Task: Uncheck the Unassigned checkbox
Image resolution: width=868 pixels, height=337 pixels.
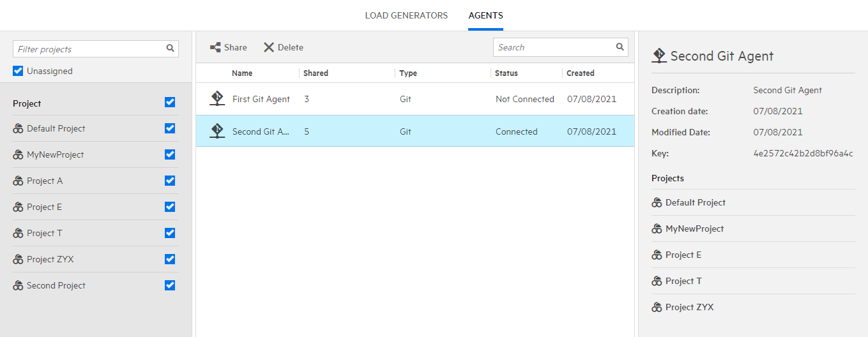Action: coord(18,71)
